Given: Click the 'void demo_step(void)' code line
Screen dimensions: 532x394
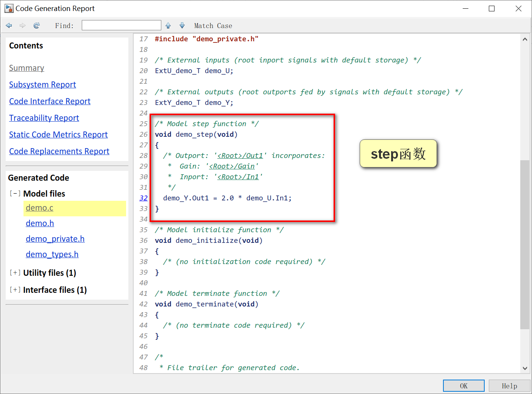Looking at the screenshot, I should (196, 134).
